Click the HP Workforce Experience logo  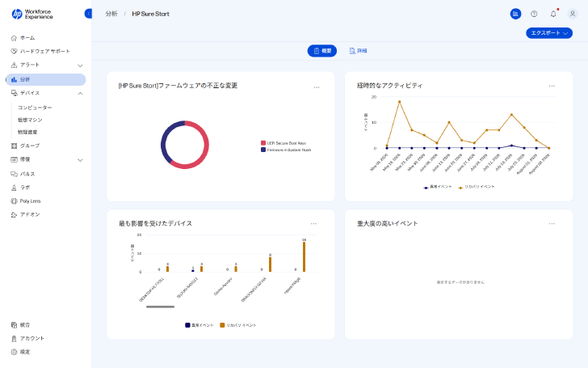click(32, 15)
